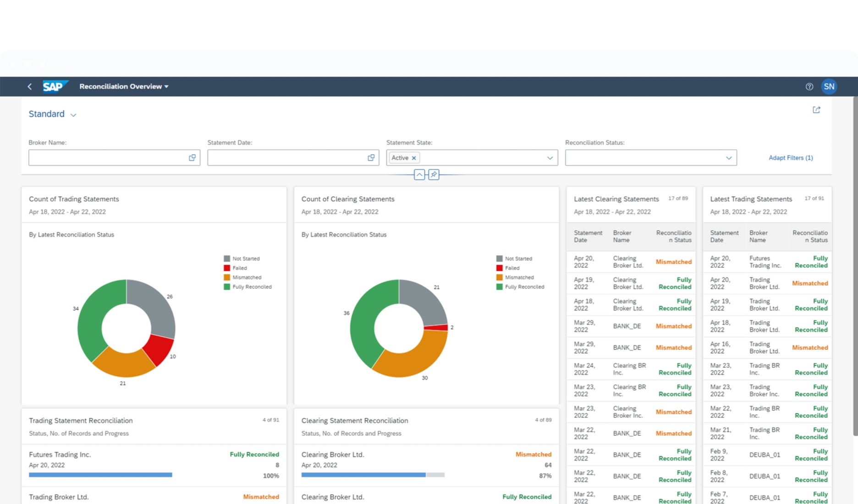Viewport: 858px width, 504px height.
Task: Open the Reconciliation Overview title menu
Action: 124,87
